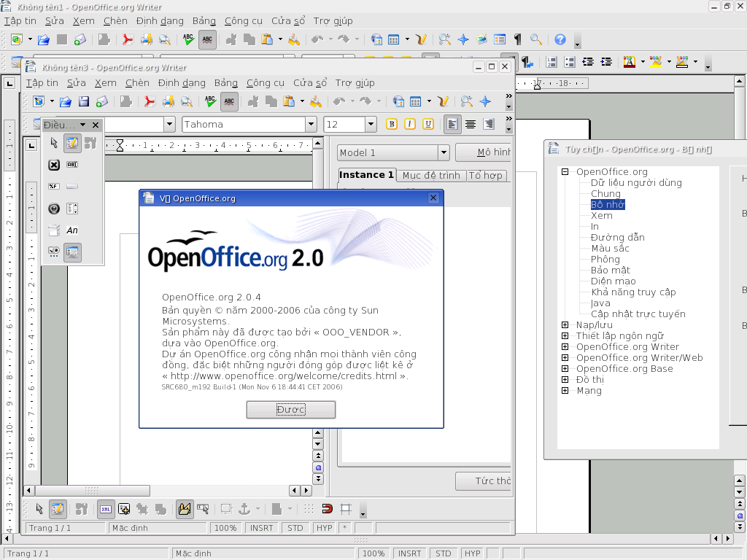This screenshot has width=747, height=560.
Task: Click the Hyperlink icon in the Không tên3 toolbar
Action: coord(398,101)
